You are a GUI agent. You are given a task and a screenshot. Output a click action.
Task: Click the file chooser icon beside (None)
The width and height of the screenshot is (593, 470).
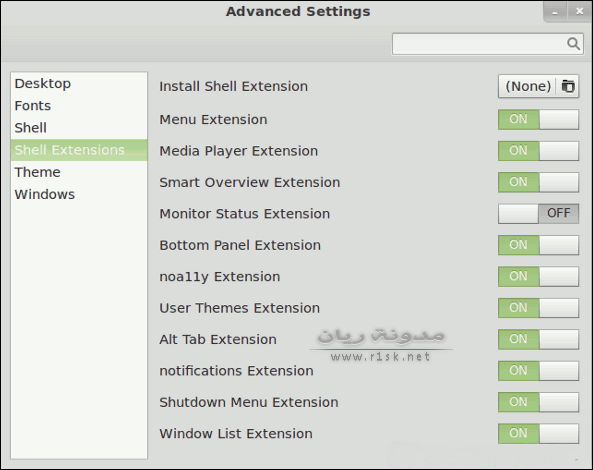point(568,86)
